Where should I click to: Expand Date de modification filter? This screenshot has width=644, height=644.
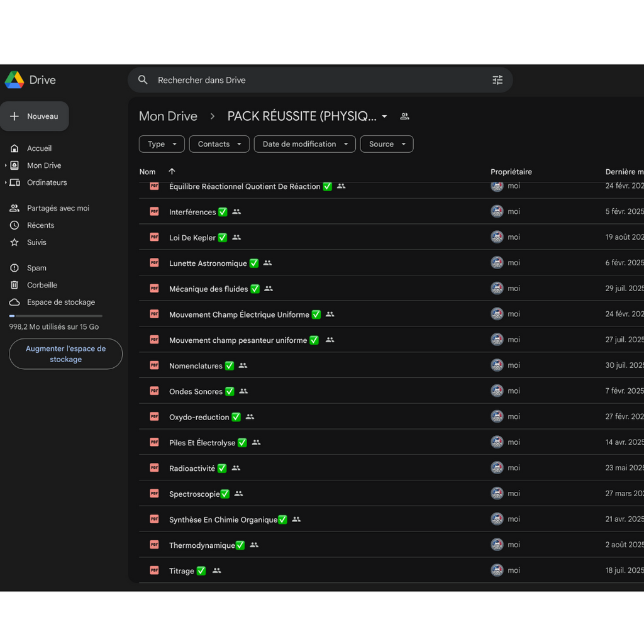[x=304, y=144]
